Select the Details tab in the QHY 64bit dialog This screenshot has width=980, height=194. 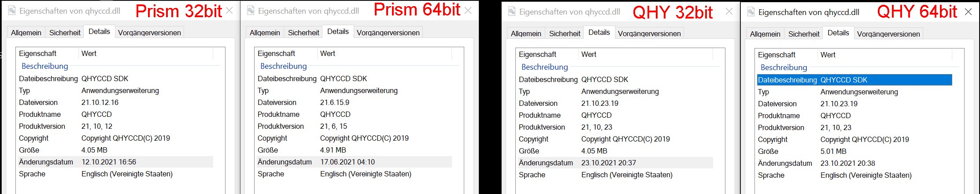[x=838, y=33]
